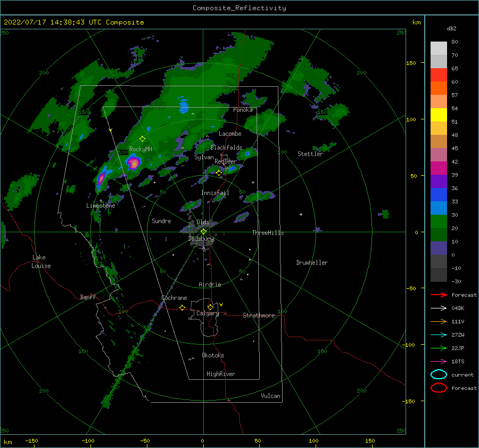Select the light blue 33 dBZ swatch
Screen dimensions: 479x448
[439, 208]
